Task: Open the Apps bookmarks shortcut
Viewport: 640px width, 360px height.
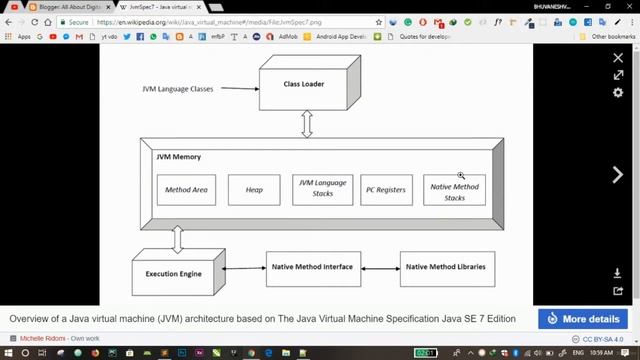Action: click(x=18, y=37)
